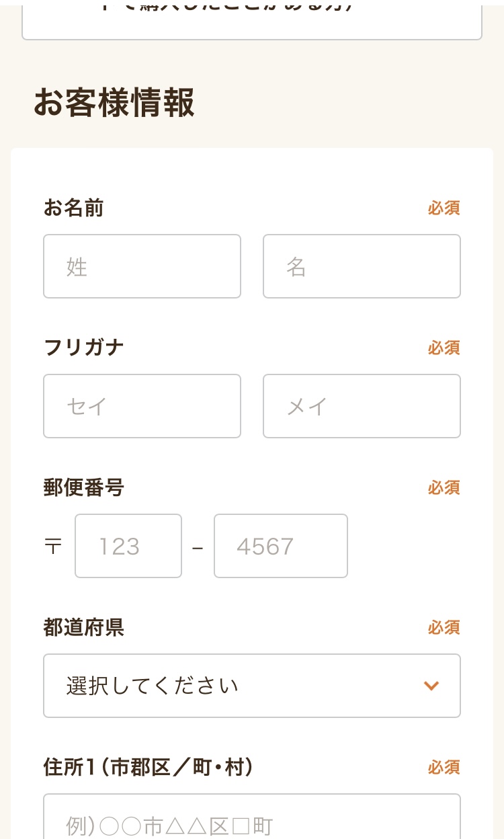504x839 pixels.
Task: Click the 〒 postal mark symbol
Action: click(x=53, y=546)
